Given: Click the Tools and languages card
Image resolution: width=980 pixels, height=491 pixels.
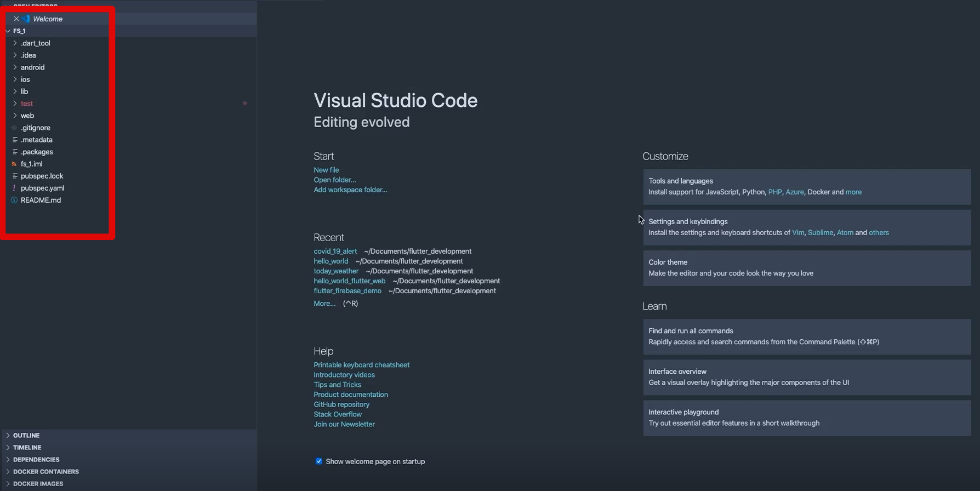Looking at the screenshot, I should coord(807,186).
